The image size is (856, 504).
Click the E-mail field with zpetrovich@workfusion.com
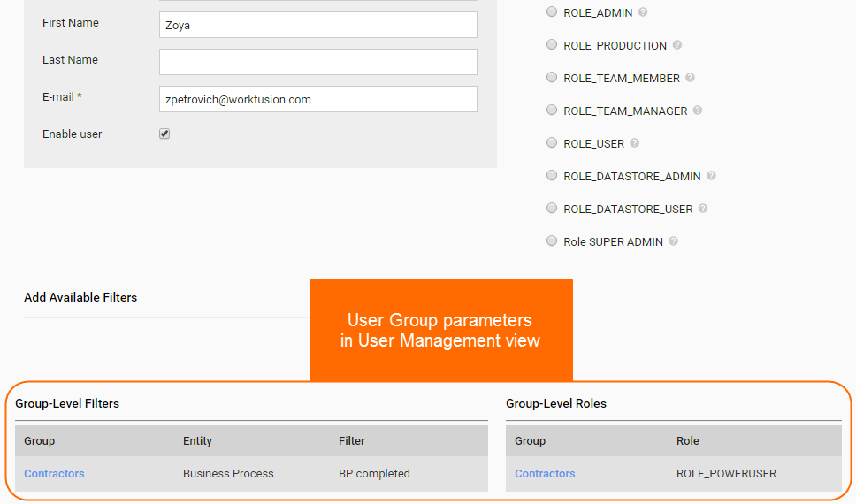click(x=318, y=99)
